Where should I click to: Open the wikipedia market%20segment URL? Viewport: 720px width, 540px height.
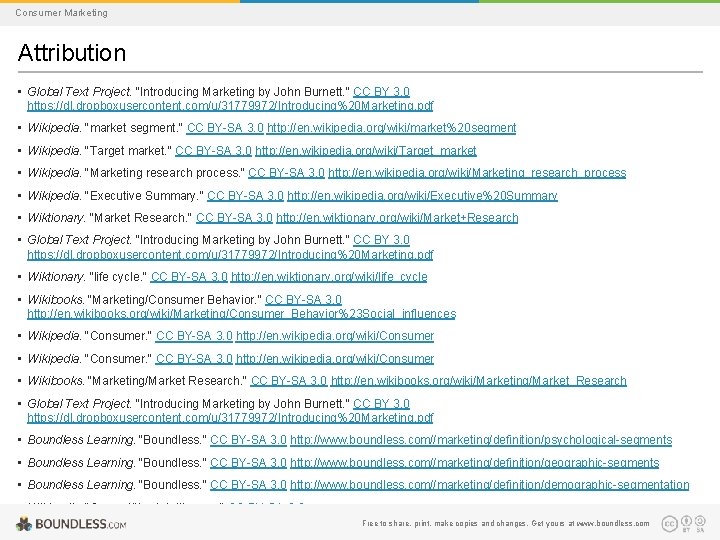click(391, 128)
